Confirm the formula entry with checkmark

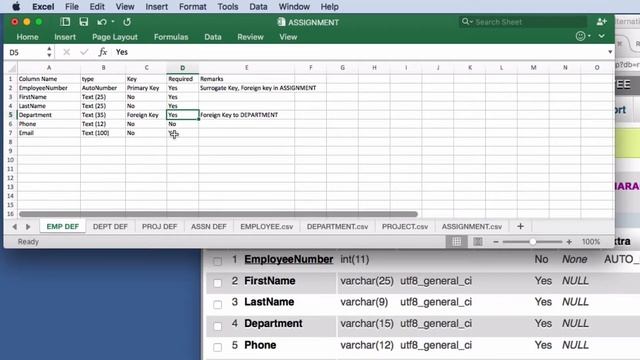[84, 52]
